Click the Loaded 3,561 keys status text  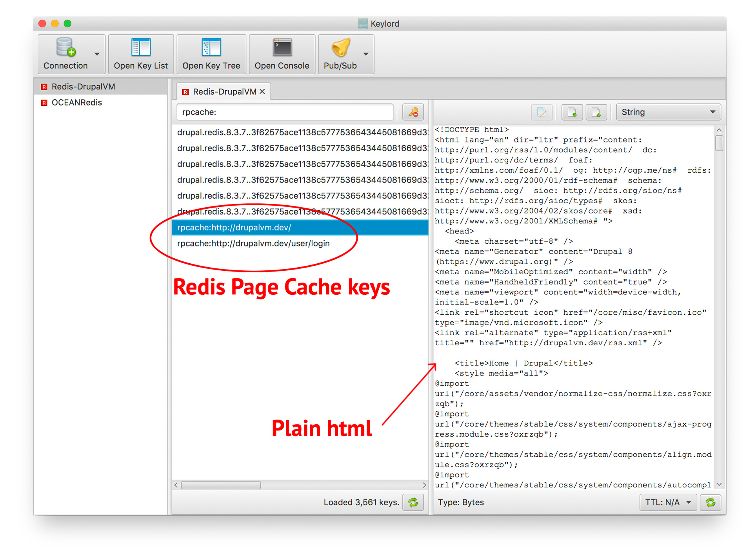pos(361,503)
